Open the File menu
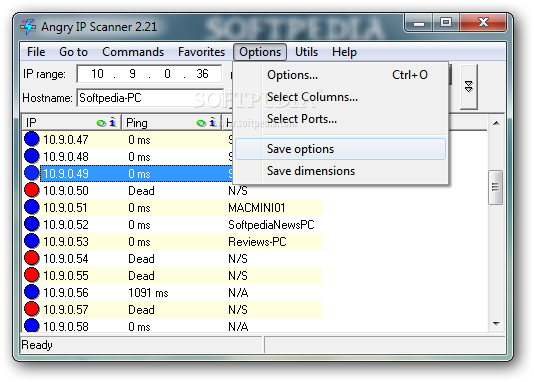This screenshot has width=534, height=382. (x=36, y=52)
